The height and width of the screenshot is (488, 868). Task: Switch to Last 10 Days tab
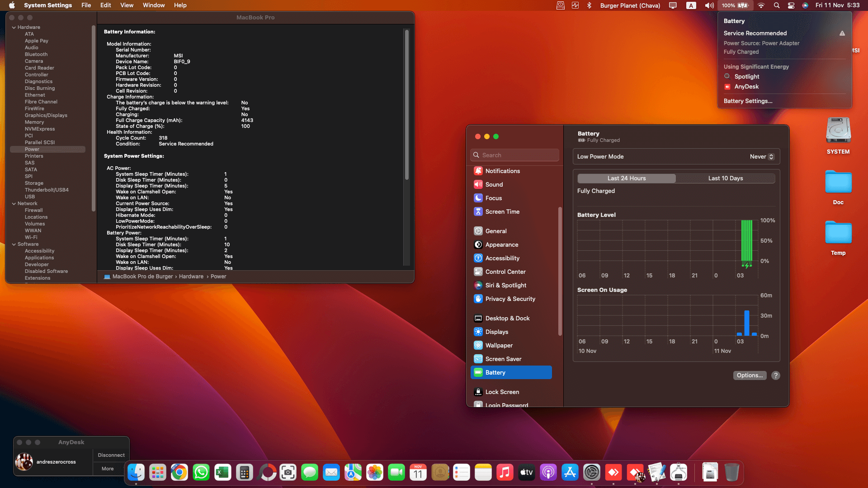point(726,178)
